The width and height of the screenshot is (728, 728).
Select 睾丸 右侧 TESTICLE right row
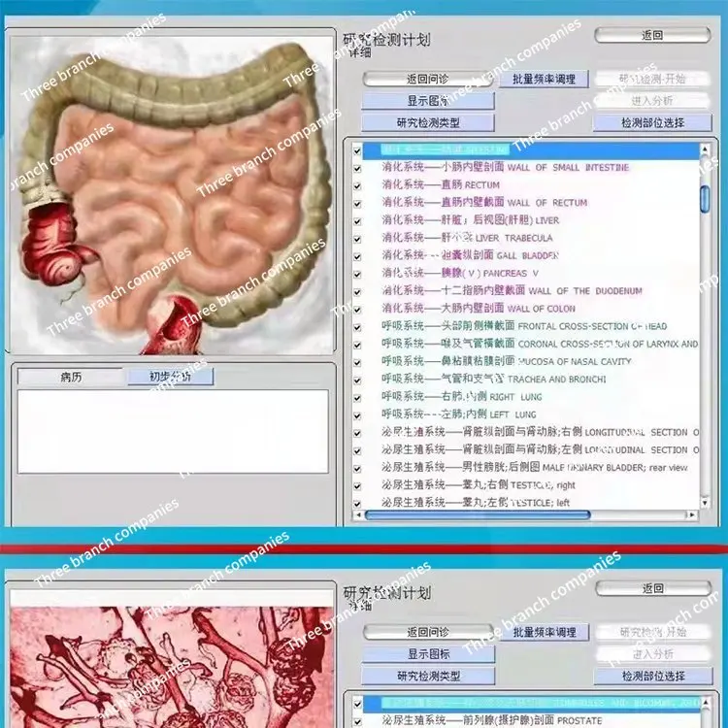pos(479,484)
